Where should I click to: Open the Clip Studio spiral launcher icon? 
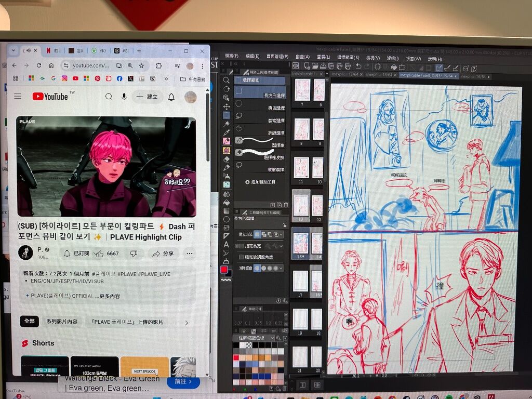tap(296, 66)
